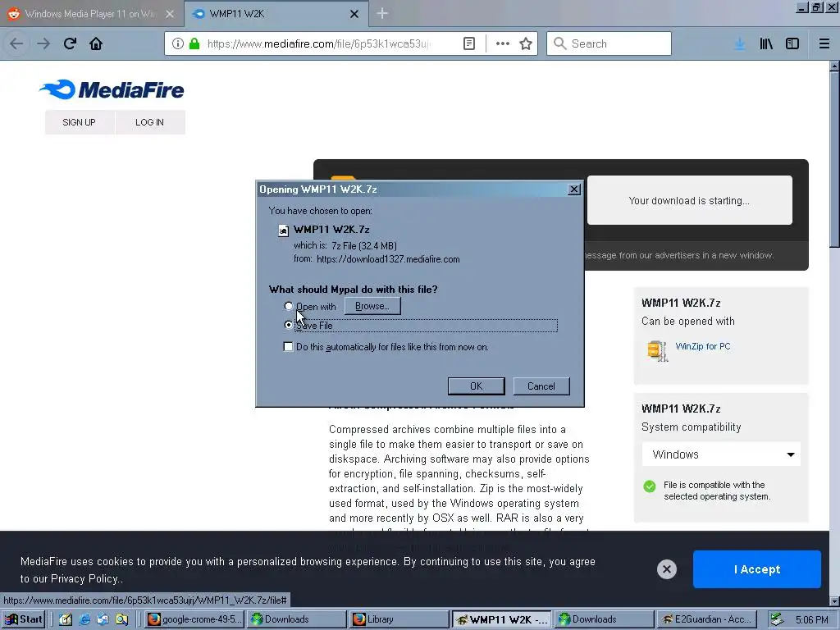This screenshot has height=630, width=840.
Task: Accept cookies with I Accept button
Action: pos(757,569)
